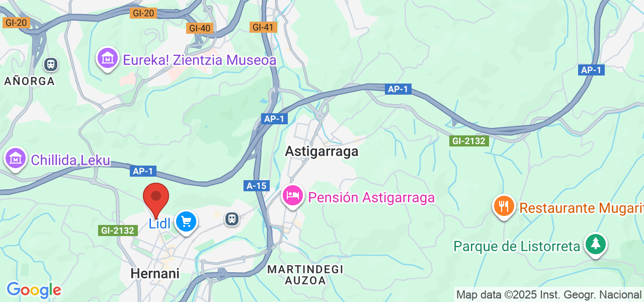Click the Añorga train station icon
Viewport: 644px width, 302px height.
click(x=50, y=64)
